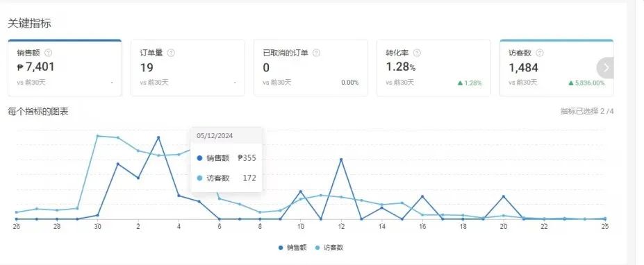The width and height of the screenshot is (644, 265).
Task: Show more metrics with right arrow
Action: (605, 68)
